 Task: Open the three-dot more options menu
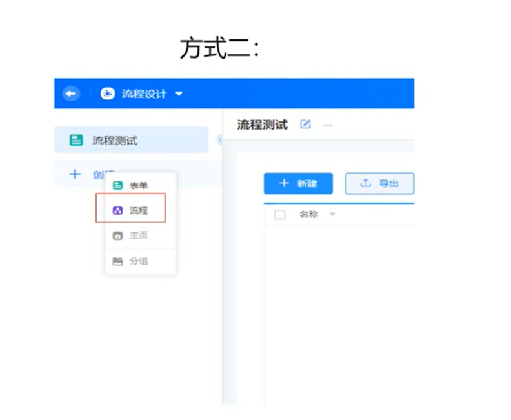click(x=328, y=125)
